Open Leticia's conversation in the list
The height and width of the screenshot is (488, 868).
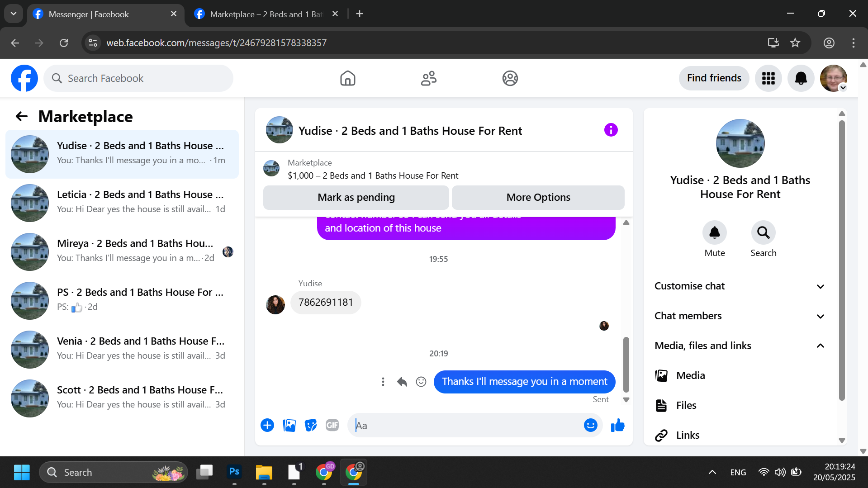[x=122, y=203]
